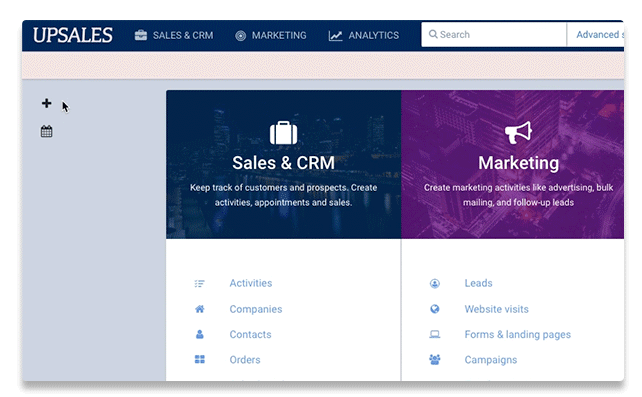The image size is (642, 397).
Task: Click the briefcase icon in Sales & CRM tile
Action: tap(283, 133)
